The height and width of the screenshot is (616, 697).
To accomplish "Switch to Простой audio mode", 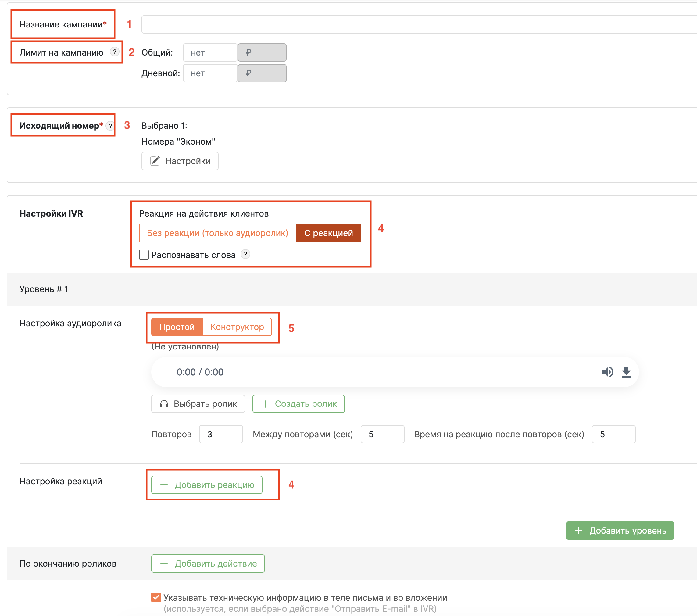I will click(177, 327).
